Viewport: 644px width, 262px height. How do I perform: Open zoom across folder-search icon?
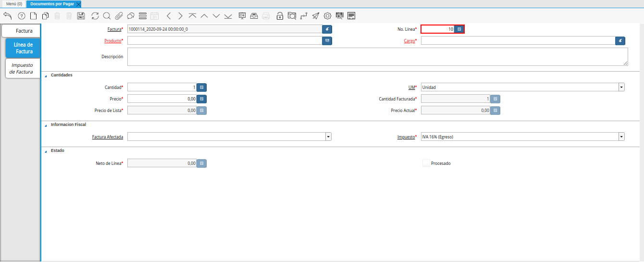[292, 15]
